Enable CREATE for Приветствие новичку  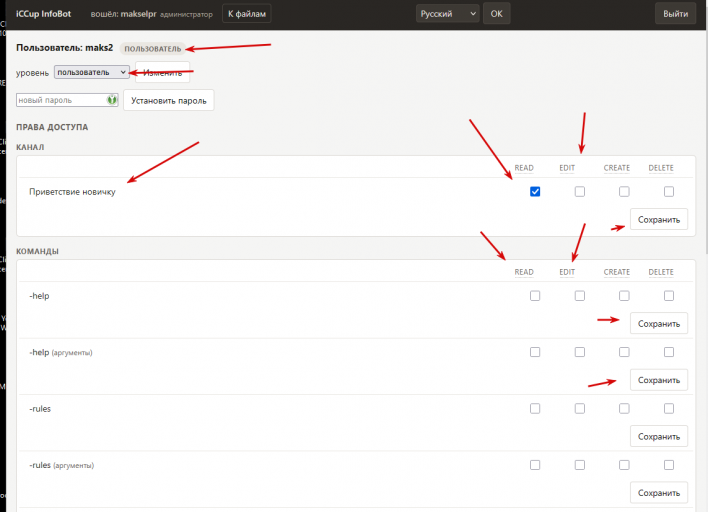pos(624,191)
